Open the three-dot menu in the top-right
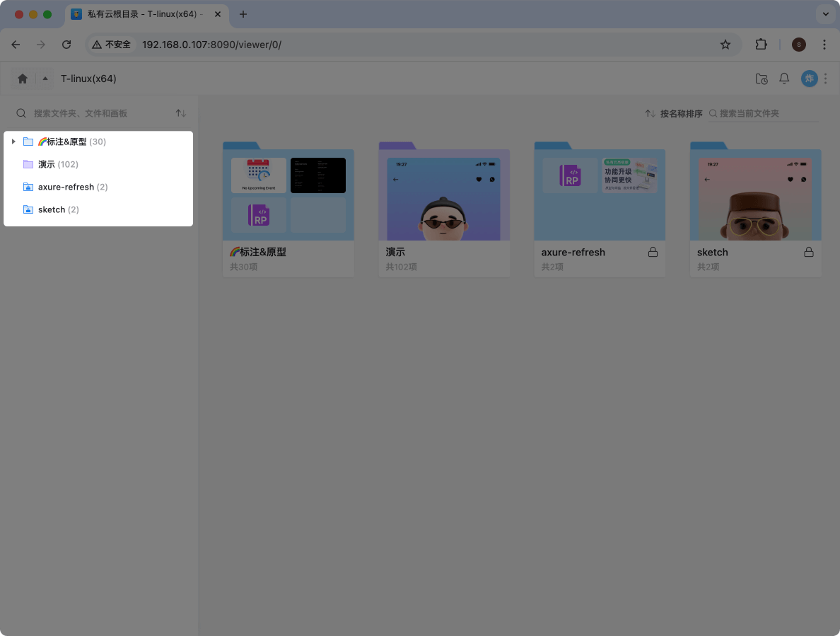Image resolution: width=840 pixels, height=636 pixels. [825, 79]
